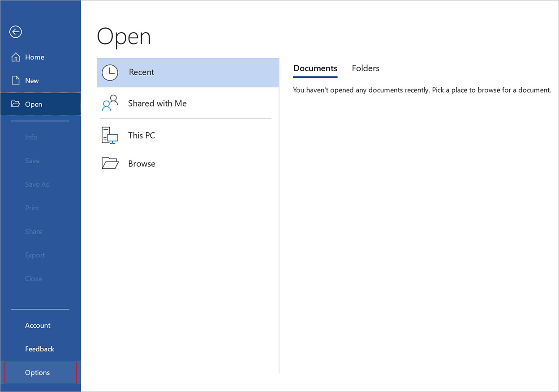559x392 pixels.
Task: Click the Browse folder icon
Action: point(110,164)
